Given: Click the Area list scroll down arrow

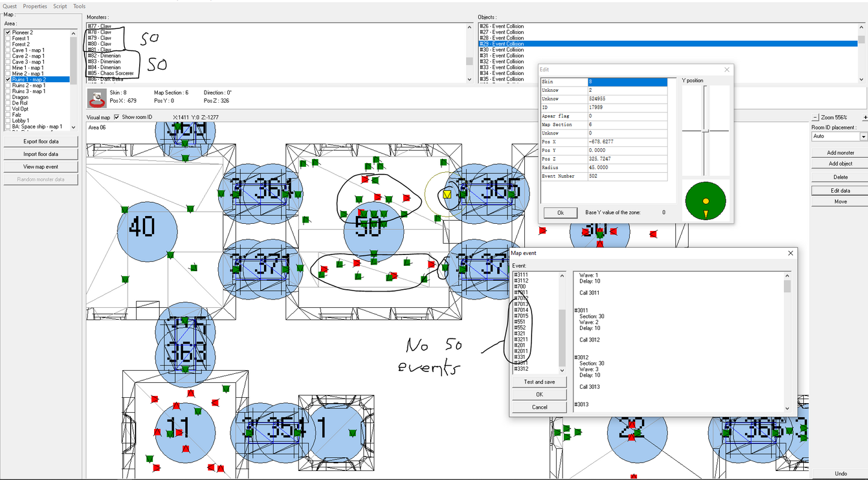Looking at the screenshot, I should click(x=73, y=127).
